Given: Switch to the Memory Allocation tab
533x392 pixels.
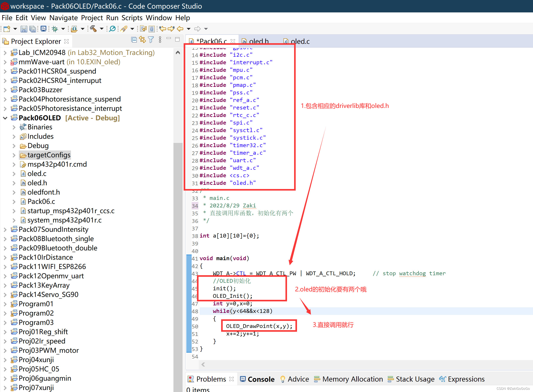Looking at the screenshot, I should click(x=352, y=379).
